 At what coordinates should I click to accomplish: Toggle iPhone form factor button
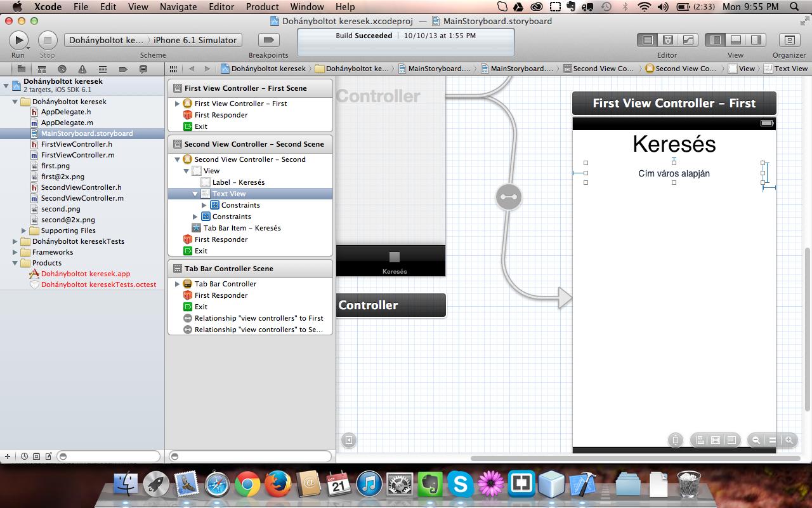coord(676,439)
